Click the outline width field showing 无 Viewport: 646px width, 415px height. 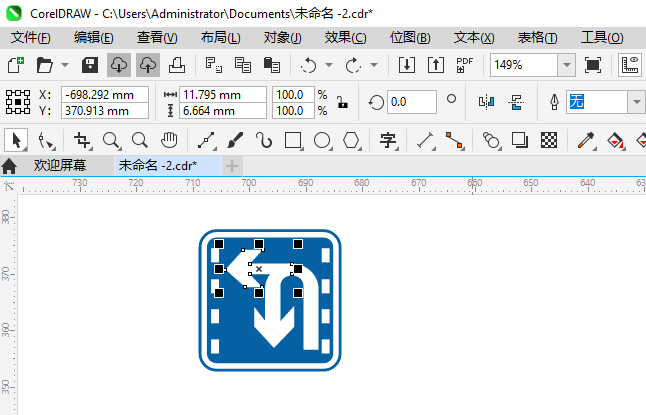coord(597,102)
